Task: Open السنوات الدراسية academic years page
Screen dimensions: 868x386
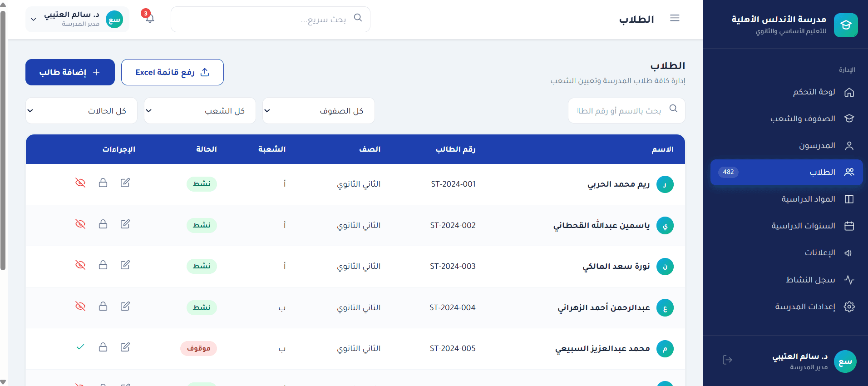Action: pyautogui.click(x=786, y=226)
